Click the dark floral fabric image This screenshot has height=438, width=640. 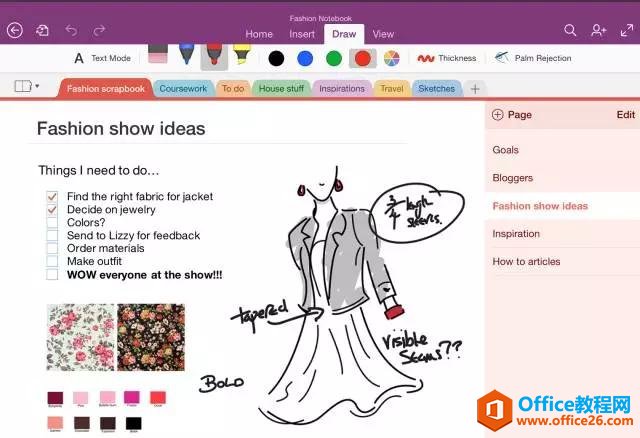coord(150,337)
